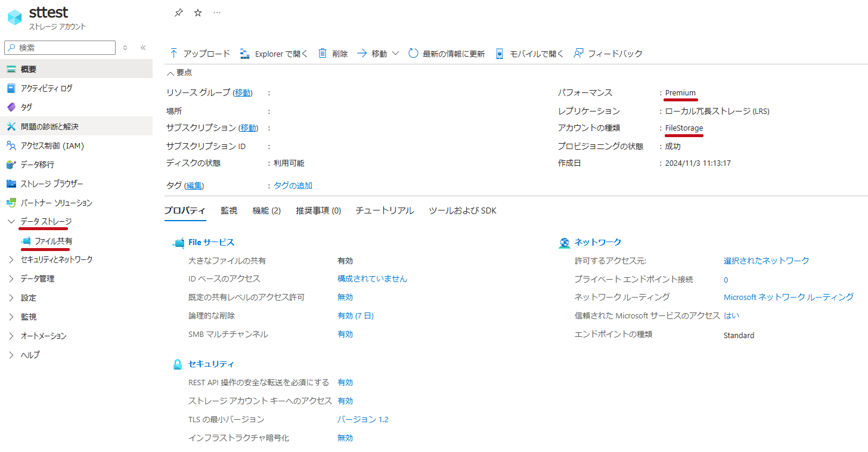Switch to the 推奨事項 (0) tab

318,210
